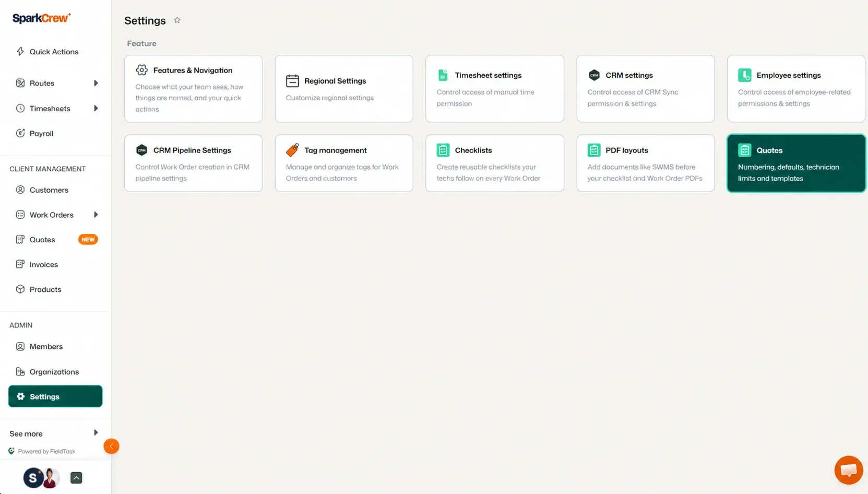This screenshot has height=494, width=868.
Task: Open the CRM Pipeline Settings card
Action: tap(193, 163)
